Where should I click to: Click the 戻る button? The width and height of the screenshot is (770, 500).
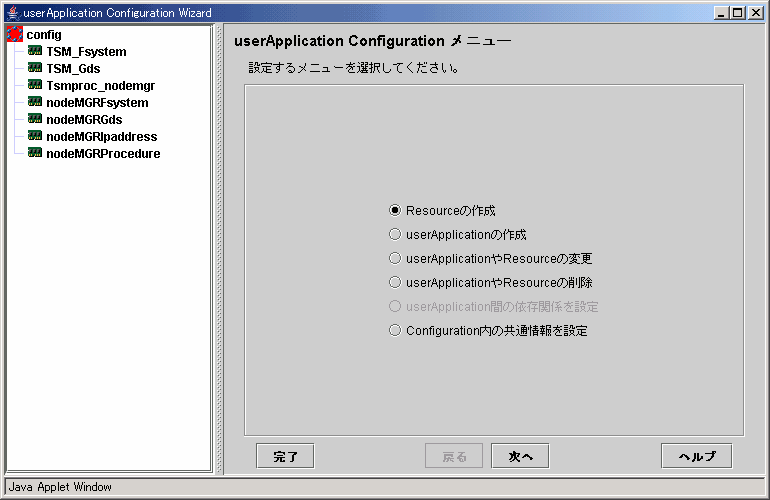[454, 456]
